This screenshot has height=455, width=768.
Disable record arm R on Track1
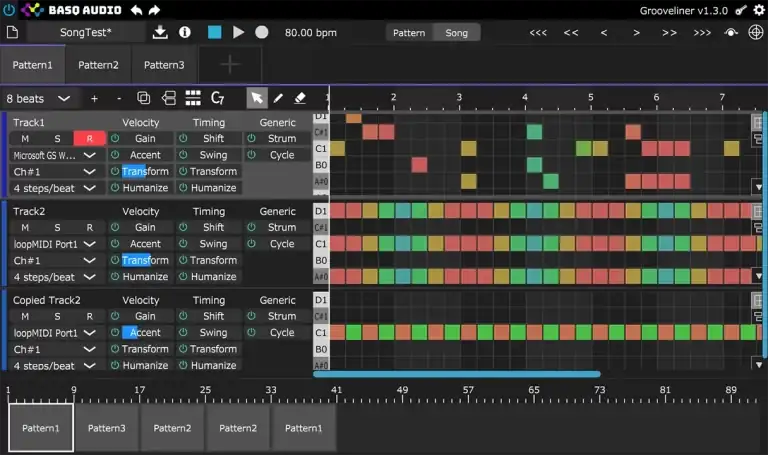90,139
